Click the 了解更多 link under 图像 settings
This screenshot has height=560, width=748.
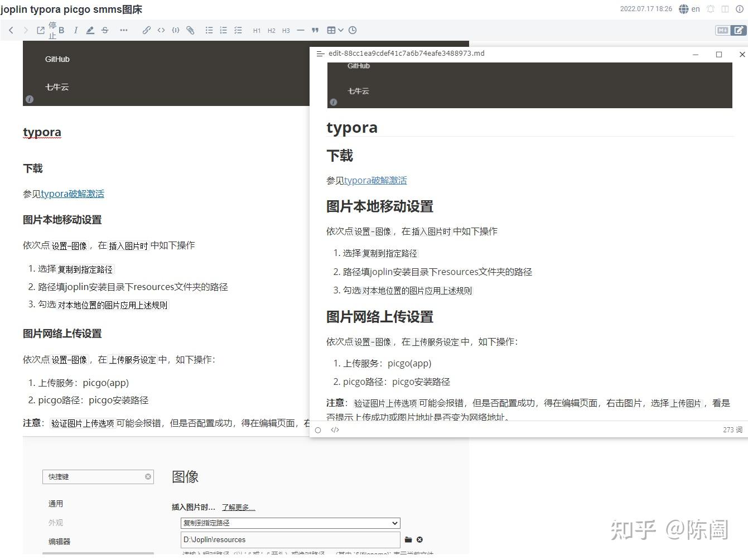coord(237,507)
